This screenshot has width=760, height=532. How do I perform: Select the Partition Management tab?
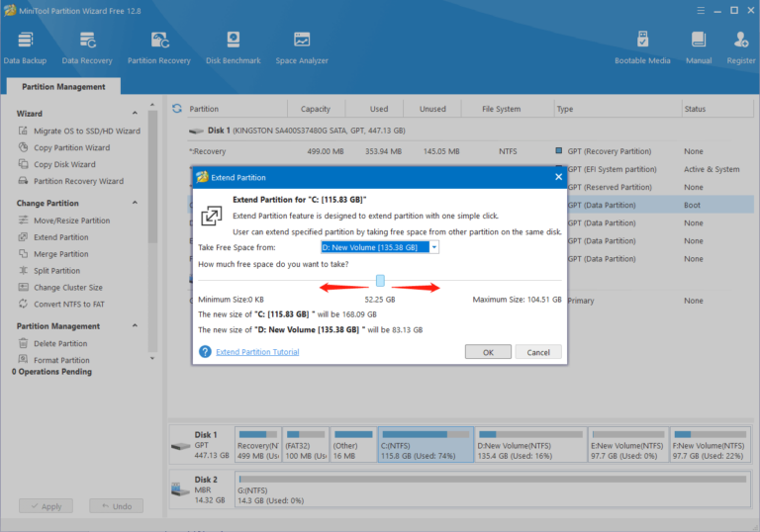pyautogui.click(x=63, y=86)
